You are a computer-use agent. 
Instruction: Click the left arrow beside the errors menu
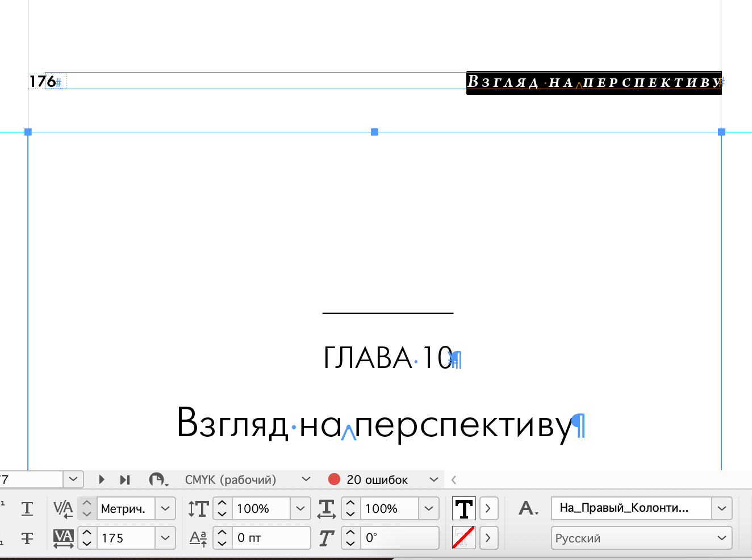[x=454, y=480]
